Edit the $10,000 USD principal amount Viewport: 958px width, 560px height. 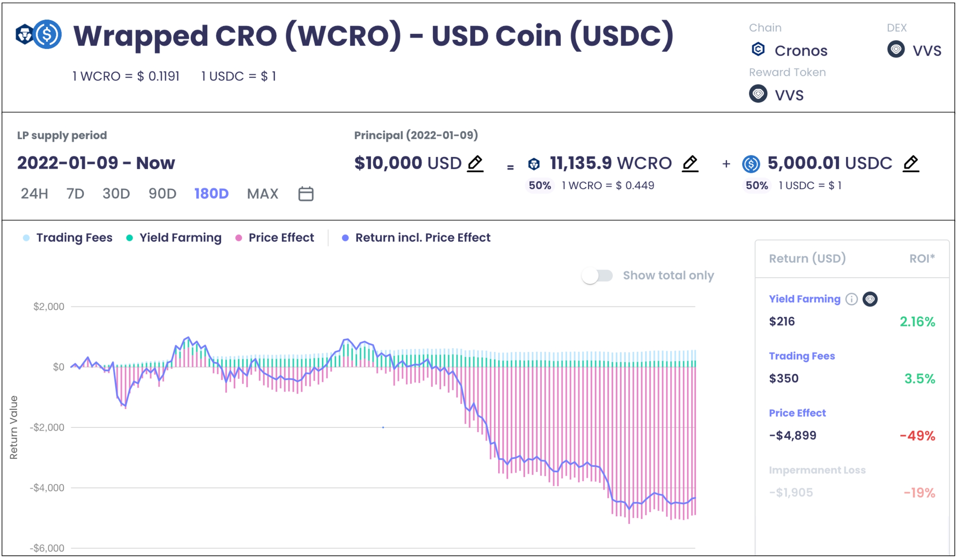click(475, 163)
